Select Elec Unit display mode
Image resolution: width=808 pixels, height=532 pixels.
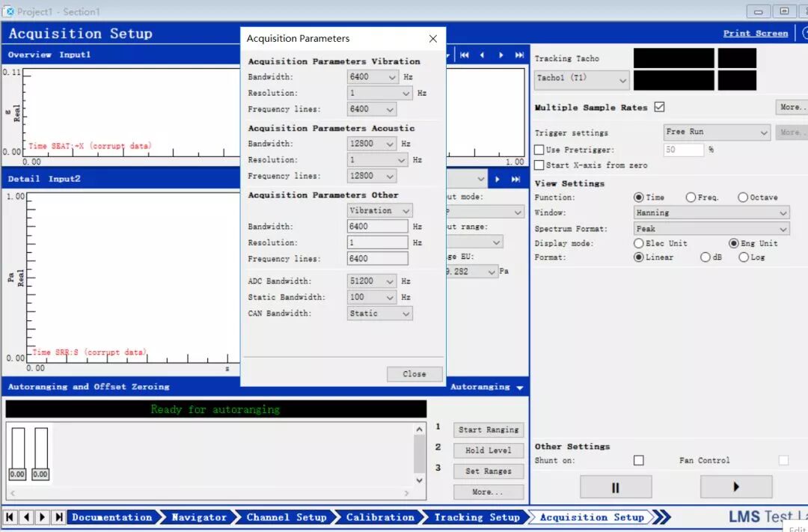tap(638, 243)
